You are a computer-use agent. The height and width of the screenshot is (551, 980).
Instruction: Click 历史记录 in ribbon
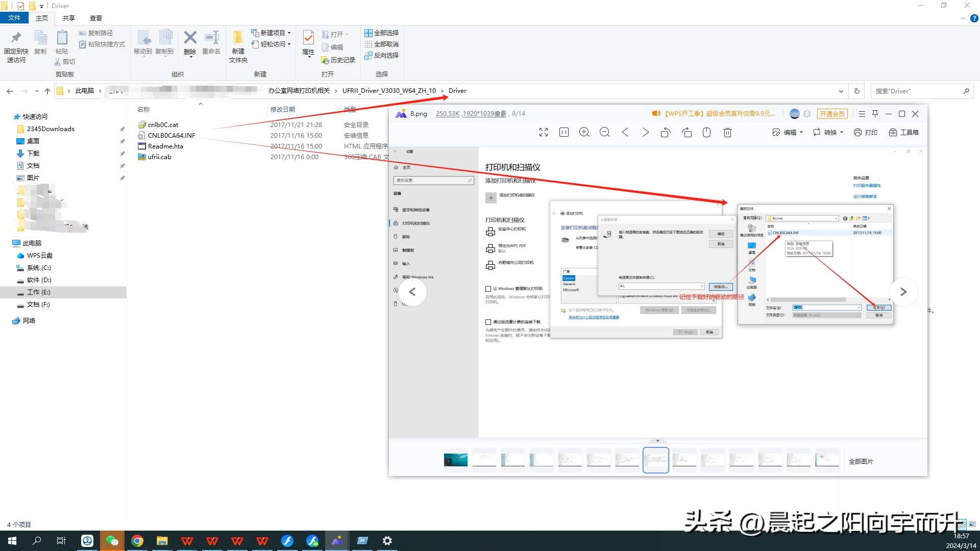[338, 60]
